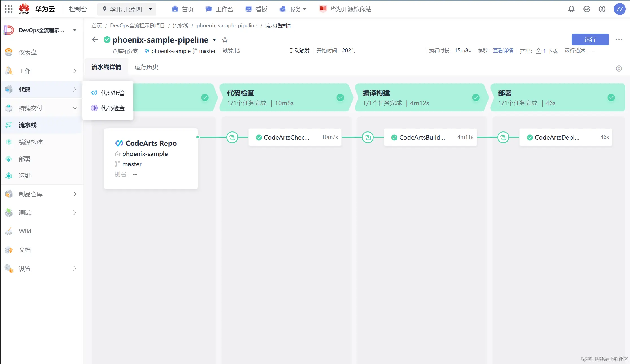Click the gate icon before CodeArtsCheck task
Viewport: 630px width, 364px height.
pos(232,137)
